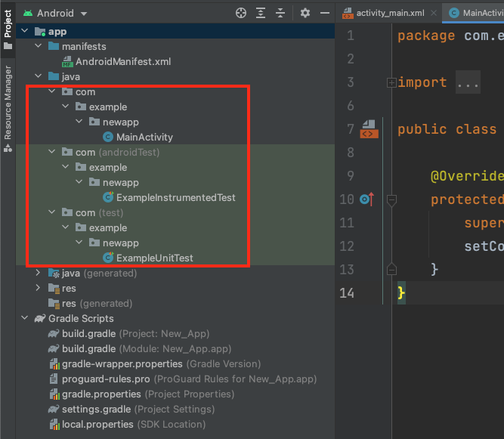The height and width of the screenshot is (439, 504).
Task: Select the example package under com (androidTest)
Action: (x=108, y=167)
